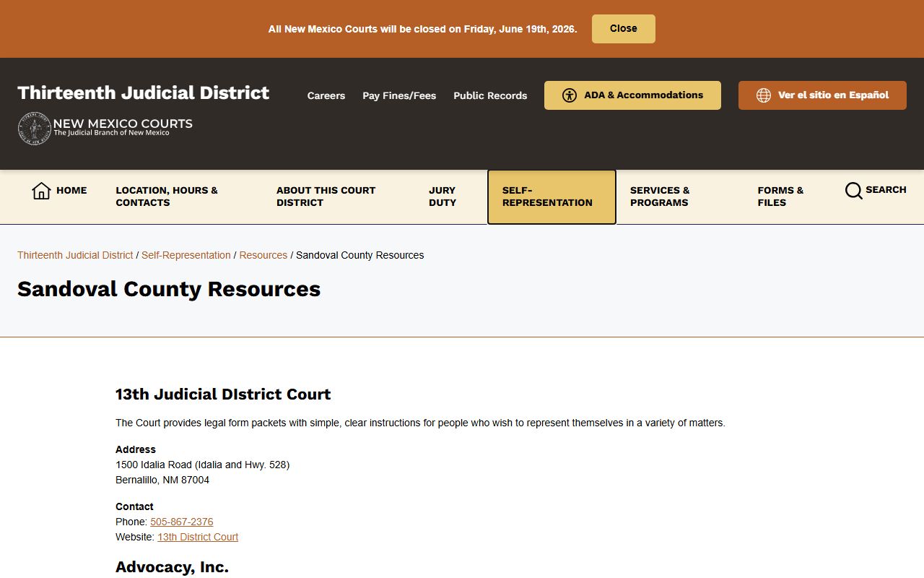Screen dimensions: 924x578
Task: Click the Search magnifier icon
Action: 853,191
